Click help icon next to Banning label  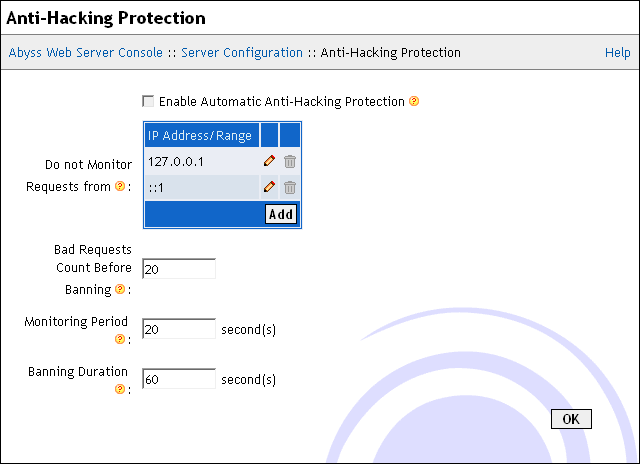click(x=120, y=289)
